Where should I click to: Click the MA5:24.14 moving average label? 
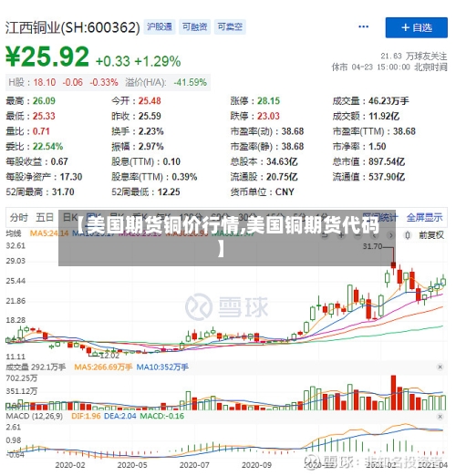click(x=49, y=233)
